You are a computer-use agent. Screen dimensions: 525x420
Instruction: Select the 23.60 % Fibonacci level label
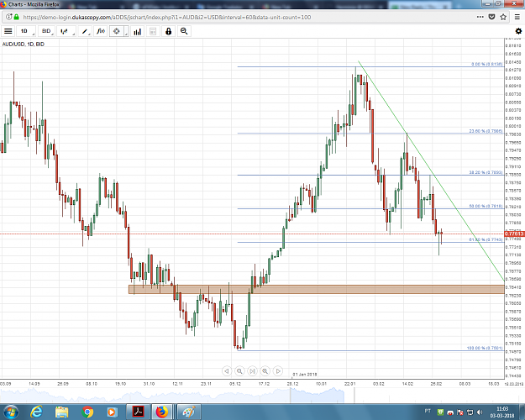click(x=486, y=131)
